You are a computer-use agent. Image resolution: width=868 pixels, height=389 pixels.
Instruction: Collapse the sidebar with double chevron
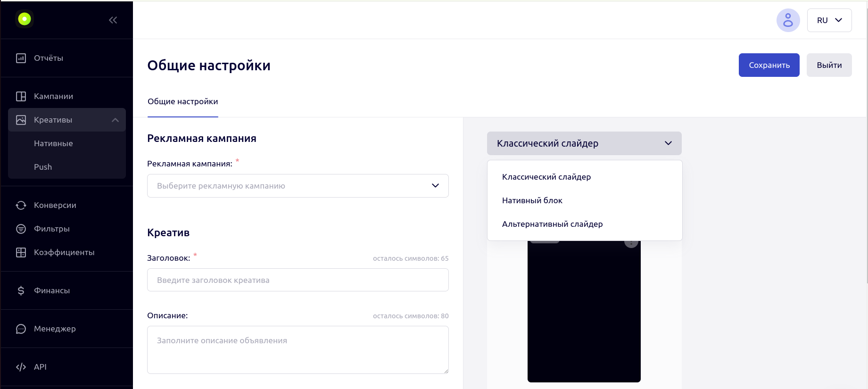coord(113,20)
